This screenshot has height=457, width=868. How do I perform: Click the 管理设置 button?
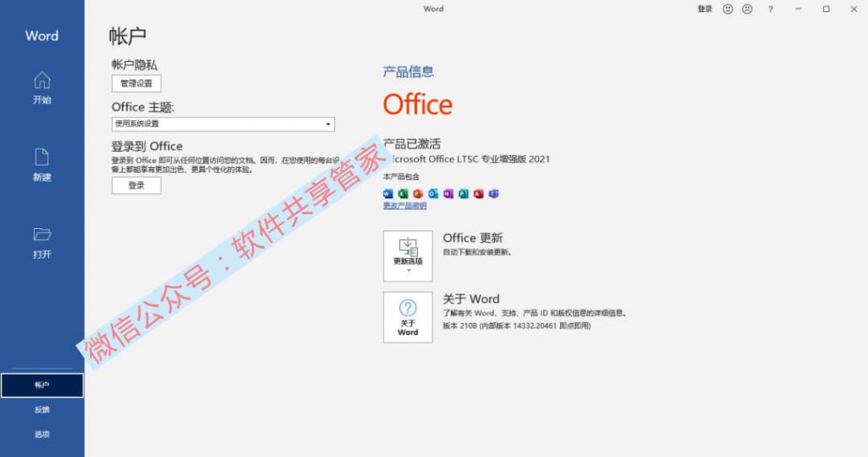pyautogui.click(x=136, y=84)
